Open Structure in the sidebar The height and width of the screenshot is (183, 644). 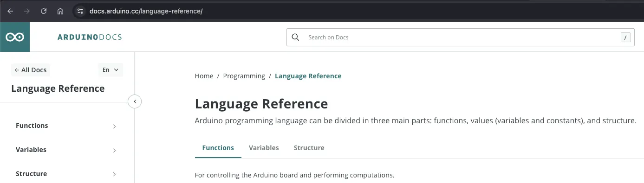[31, 174]
